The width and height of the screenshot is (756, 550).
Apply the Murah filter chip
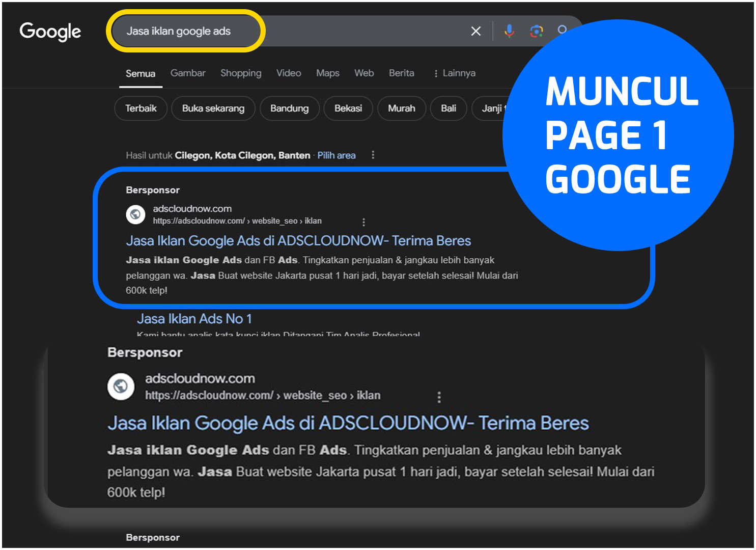(402, 108)
